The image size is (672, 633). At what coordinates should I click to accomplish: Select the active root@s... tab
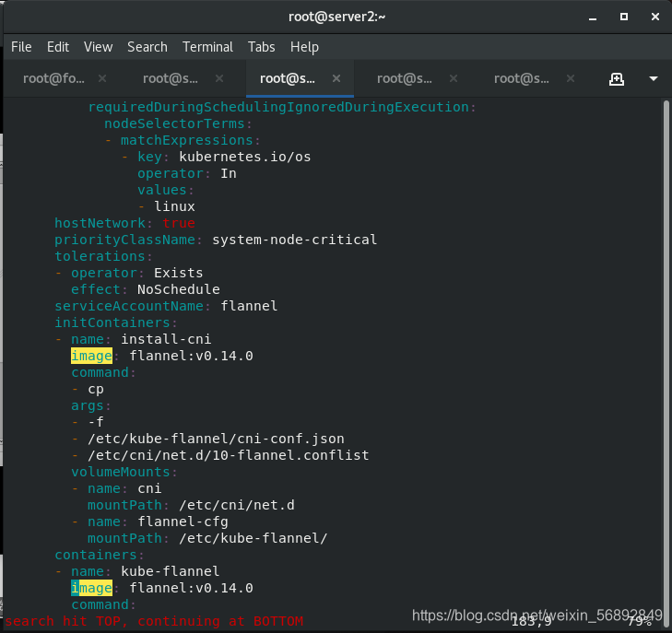click(287, 78)
